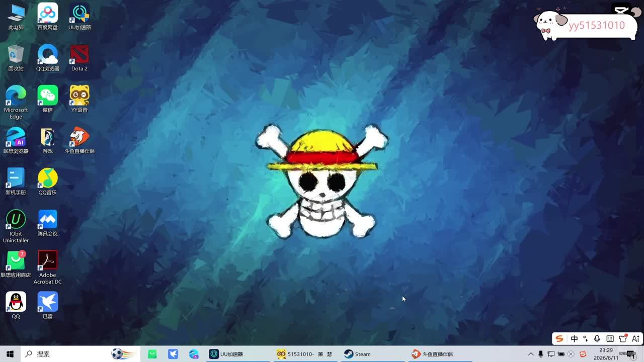Select the Microsoft Edge desktop shortcut
This screenshot has height=362, width=644.
click(16, 103)
